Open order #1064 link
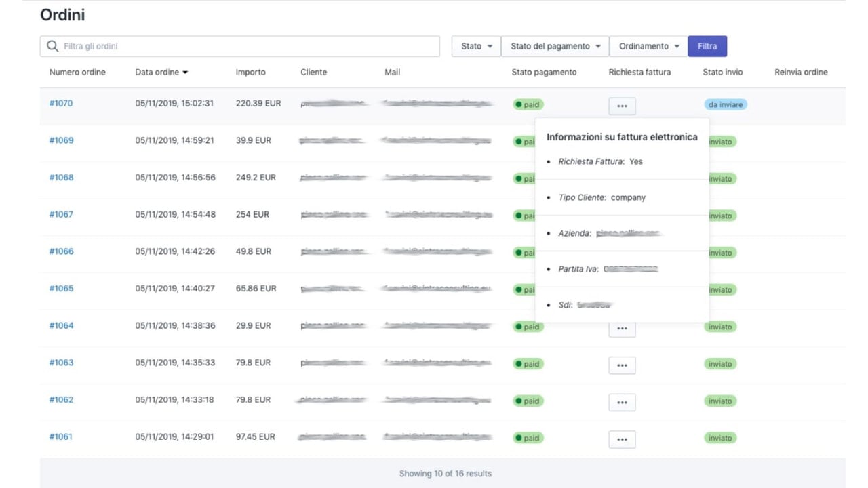Viewport: 868px width, 488px height. click(61, 325)
